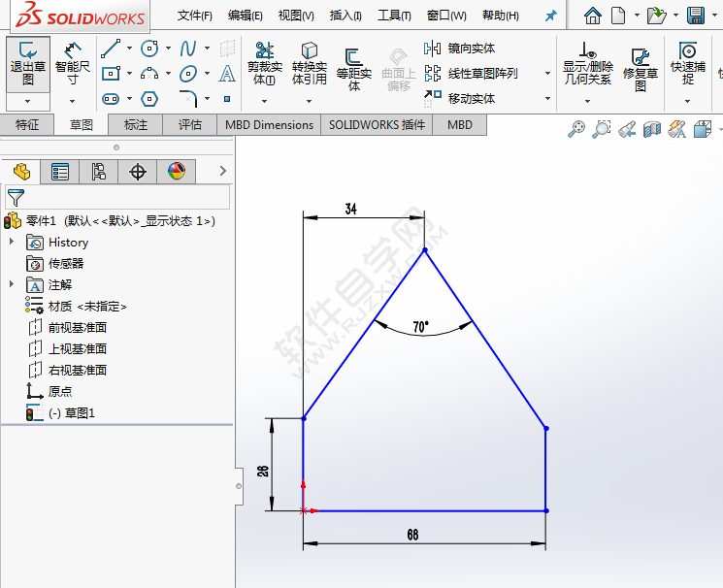Expand the History tree node

point(12,242)
